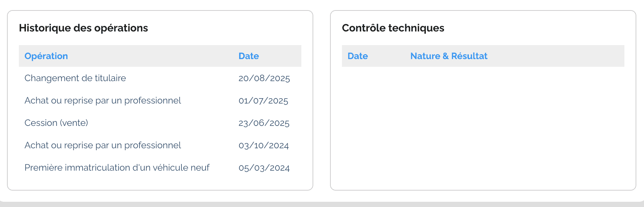The image size is (644, 207).
Task: Click the date 01/07/2025
Action: [263, 101]
